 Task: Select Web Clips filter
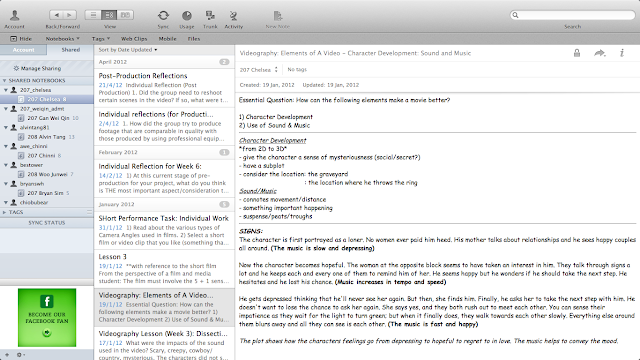[x=134, y=39]
